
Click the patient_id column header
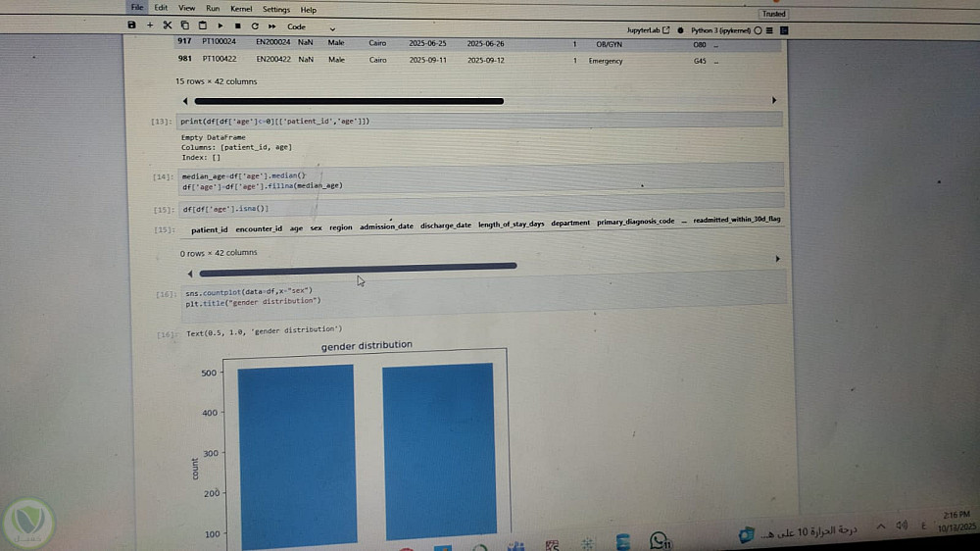(210, 230)
